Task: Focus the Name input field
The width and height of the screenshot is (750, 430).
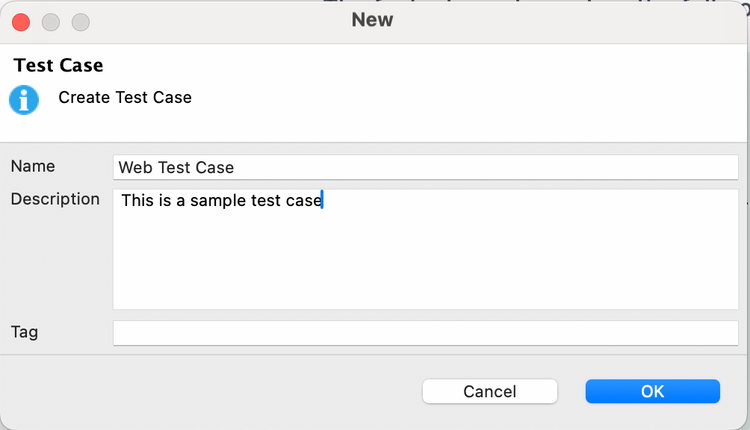Action: pos(425,167)
